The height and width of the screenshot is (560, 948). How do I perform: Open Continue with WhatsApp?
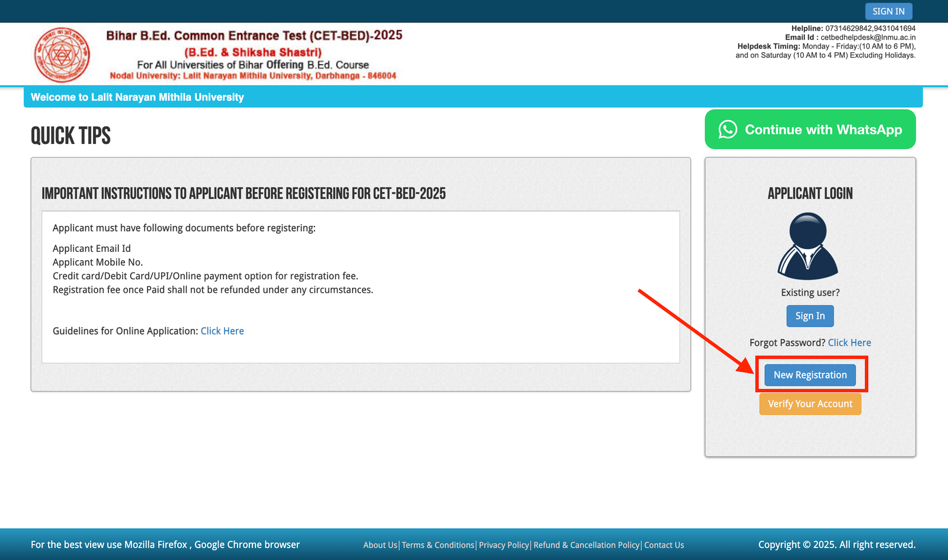tap(810, 129)
